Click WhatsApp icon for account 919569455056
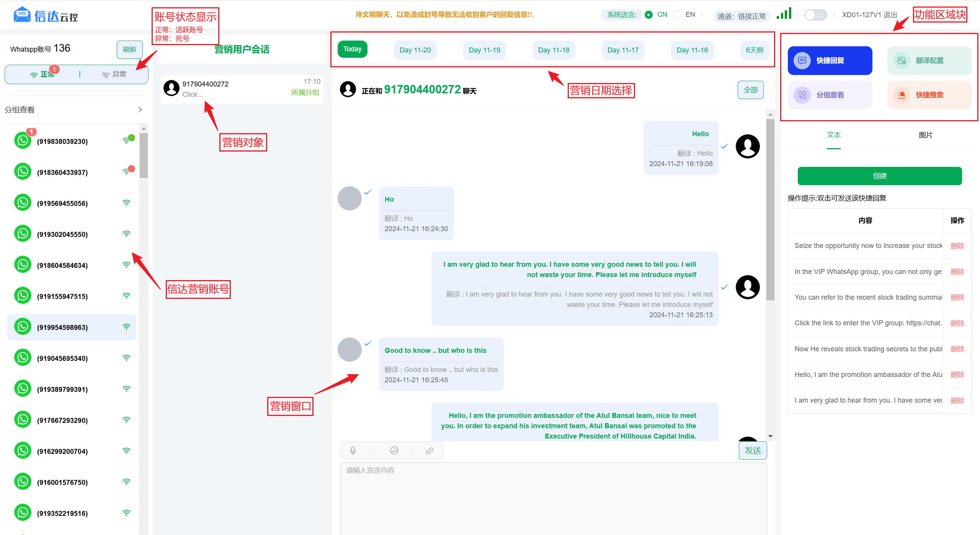Image resolution: width=980 pixels, height=535 pixels. [23, 202]
